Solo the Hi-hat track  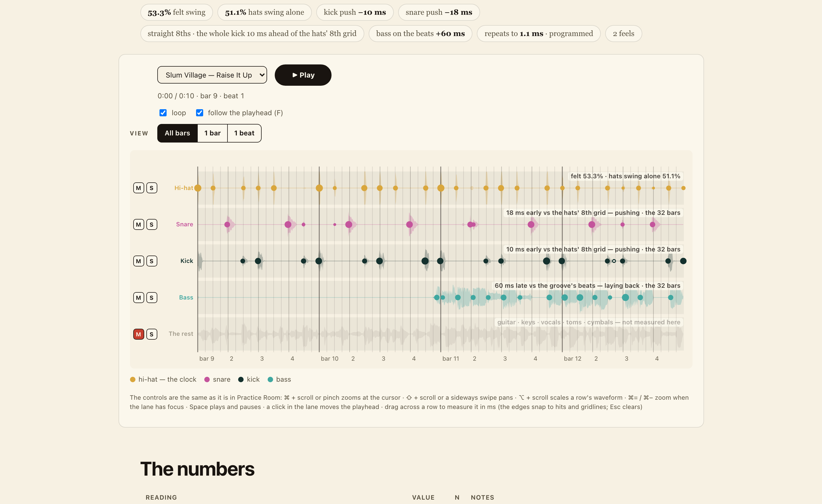click(x=152, y=188)
